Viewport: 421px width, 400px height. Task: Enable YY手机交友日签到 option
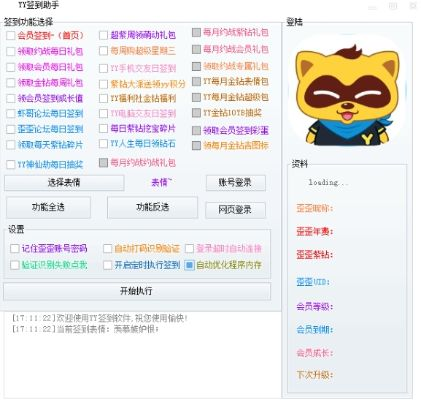103,68
